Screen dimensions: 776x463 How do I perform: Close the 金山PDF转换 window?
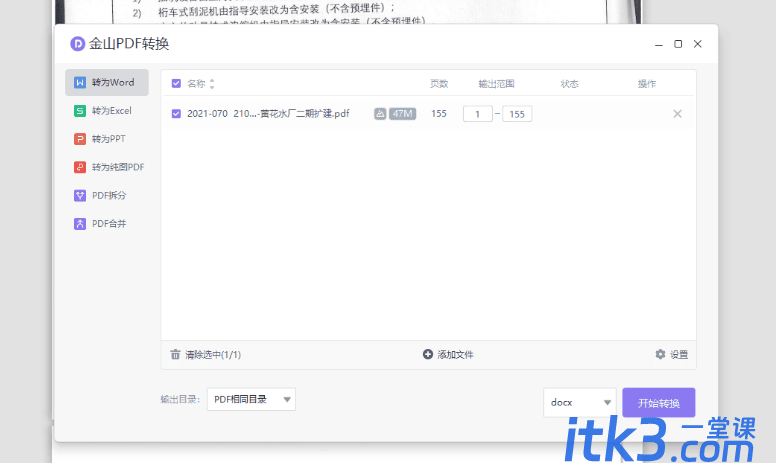698,44
